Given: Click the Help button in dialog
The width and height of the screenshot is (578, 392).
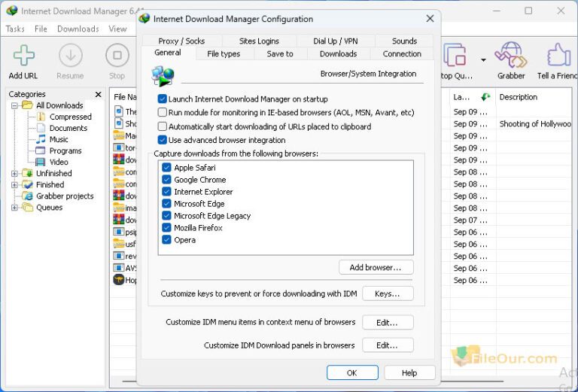Looking at the screenshot, I should tap(409, 373).
